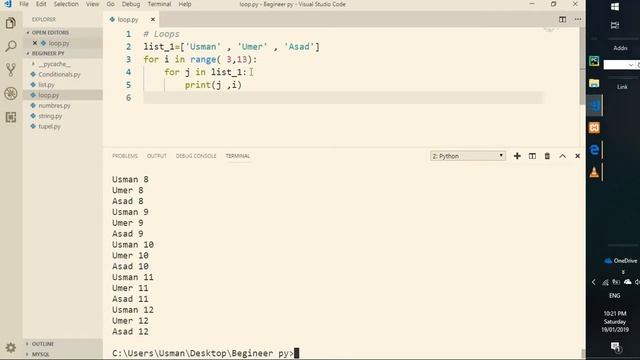The width and height of the screenshot is (640, 360).
Task: Kill the terminal with trash icon
Action: pos(547,156)
